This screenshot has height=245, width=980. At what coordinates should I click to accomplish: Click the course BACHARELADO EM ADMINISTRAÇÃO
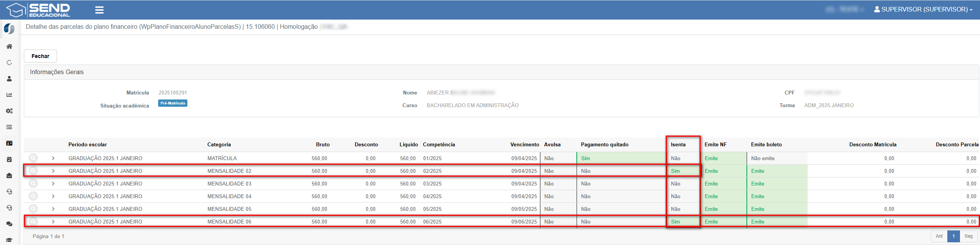pos(472,106)
